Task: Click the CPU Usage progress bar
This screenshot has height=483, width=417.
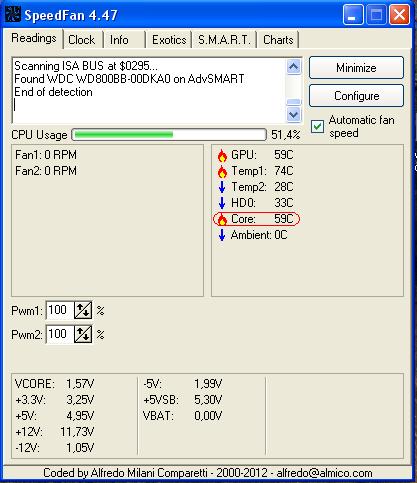Action: point(169,135)
